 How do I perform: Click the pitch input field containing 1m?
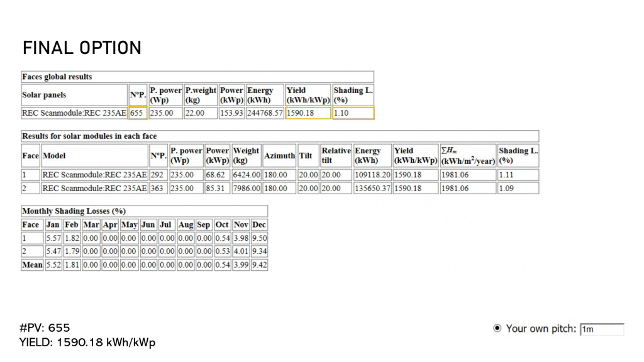pyautogui.click(x=602, y=329)
